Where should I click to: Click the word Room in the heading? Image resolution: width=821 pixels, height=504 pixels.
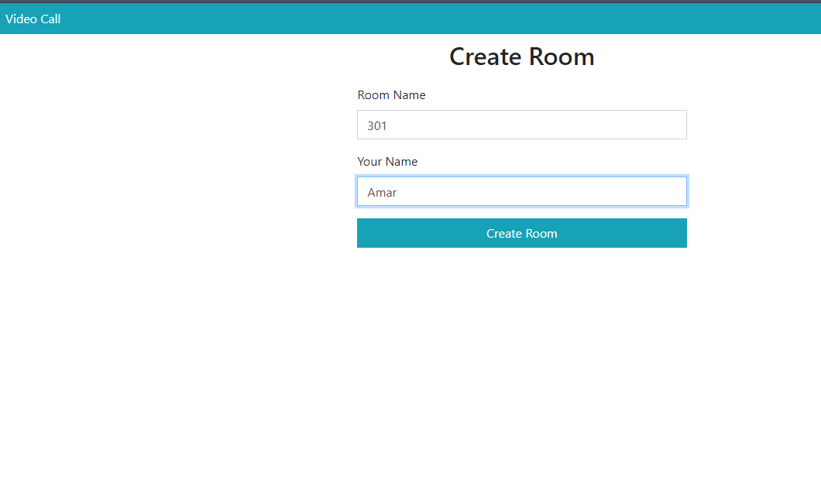coord(562,57)
